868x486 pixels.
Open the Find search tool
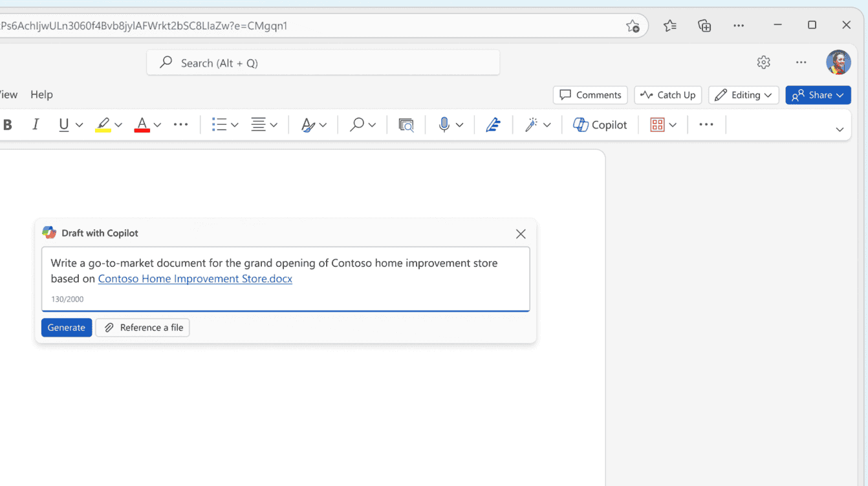point(356,124)
